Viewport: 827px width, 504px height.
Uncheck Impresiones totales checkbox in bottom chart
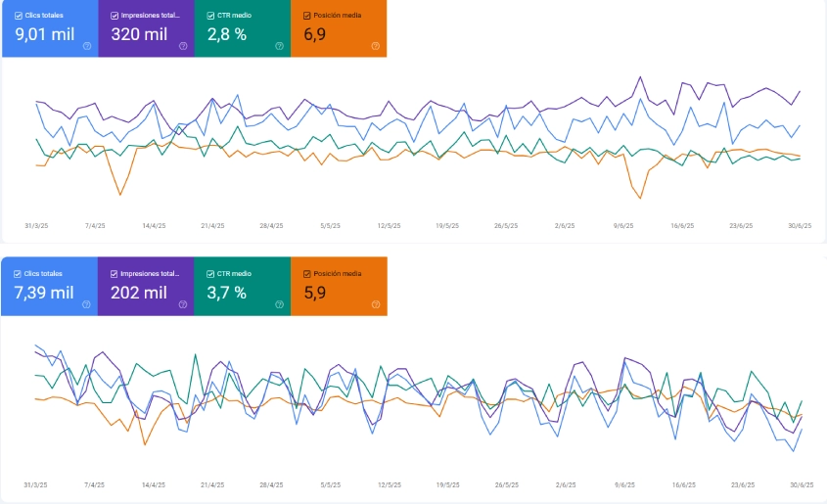coord(115,274)
